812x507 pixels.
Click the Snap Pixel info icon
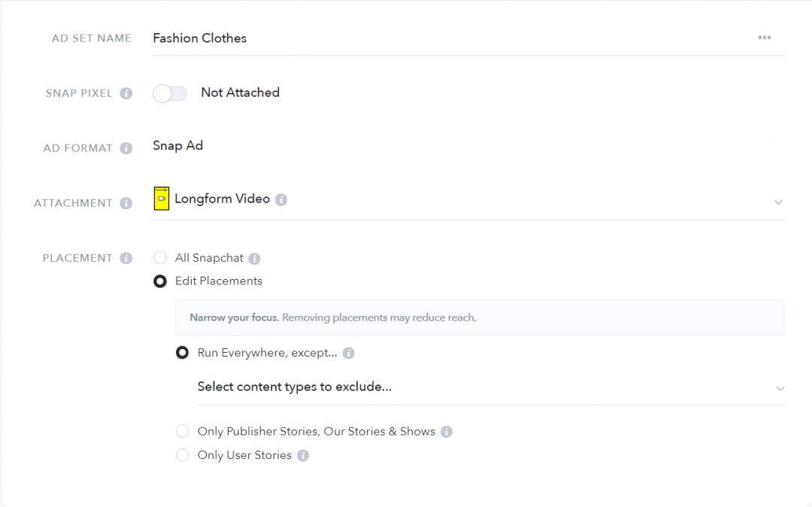coord(126,93)
